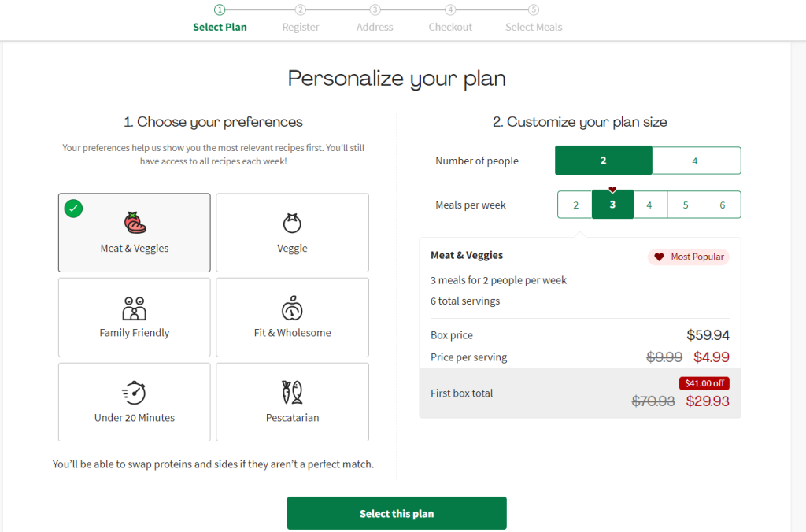This screenshot has width=806, height=532.
Task: Click the green checkmark on Meat & Veggies
Action: coord(74,209)
